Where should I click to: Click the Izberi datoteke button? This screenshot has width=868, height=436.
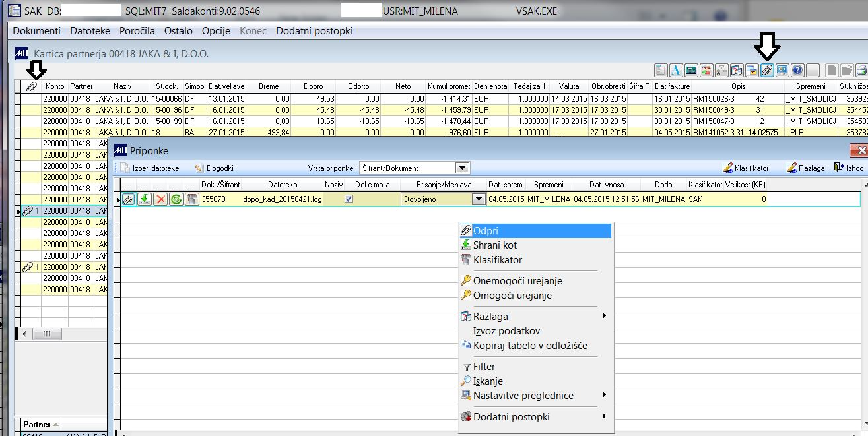(150, 168)
